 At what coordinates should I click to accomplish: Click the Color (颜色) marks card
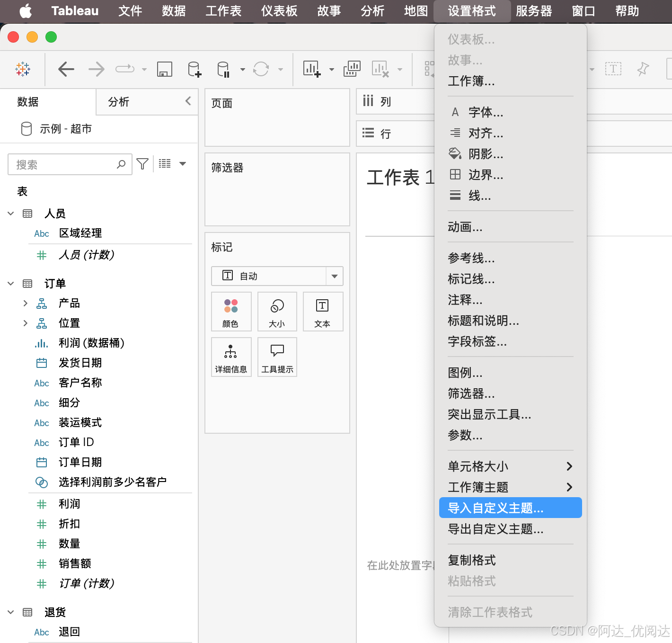pyautogui.click(x=231, y=311)
